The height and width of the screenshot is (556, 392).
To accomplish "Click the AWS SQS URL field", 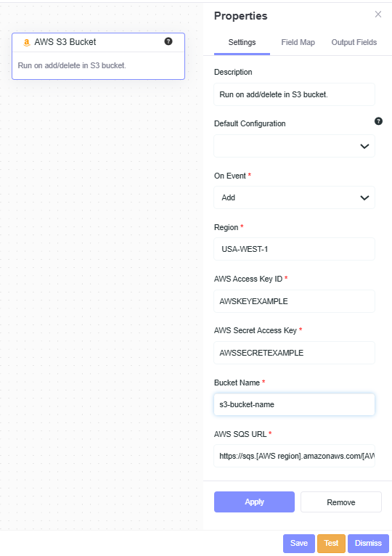I will 294,456.
